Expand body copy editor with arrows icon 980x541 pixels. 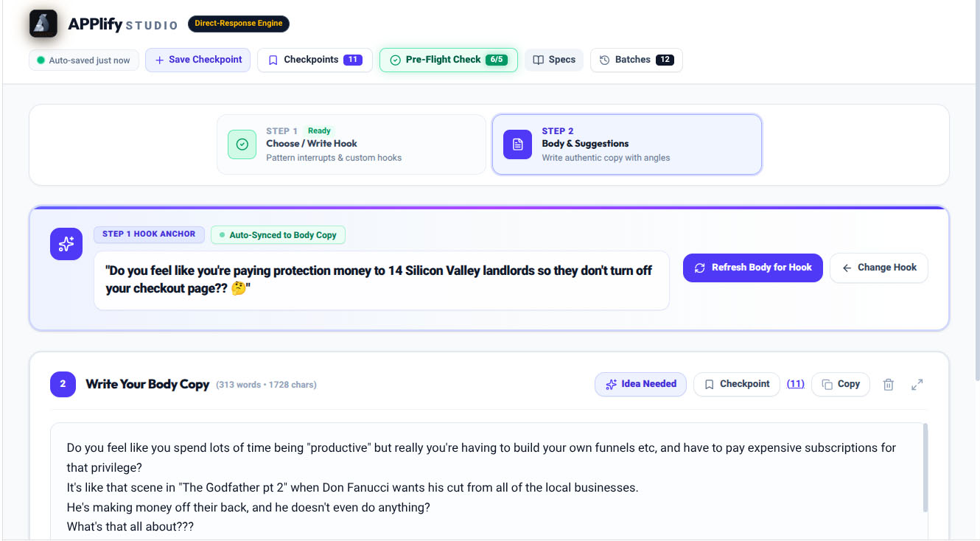pos(917,384)
